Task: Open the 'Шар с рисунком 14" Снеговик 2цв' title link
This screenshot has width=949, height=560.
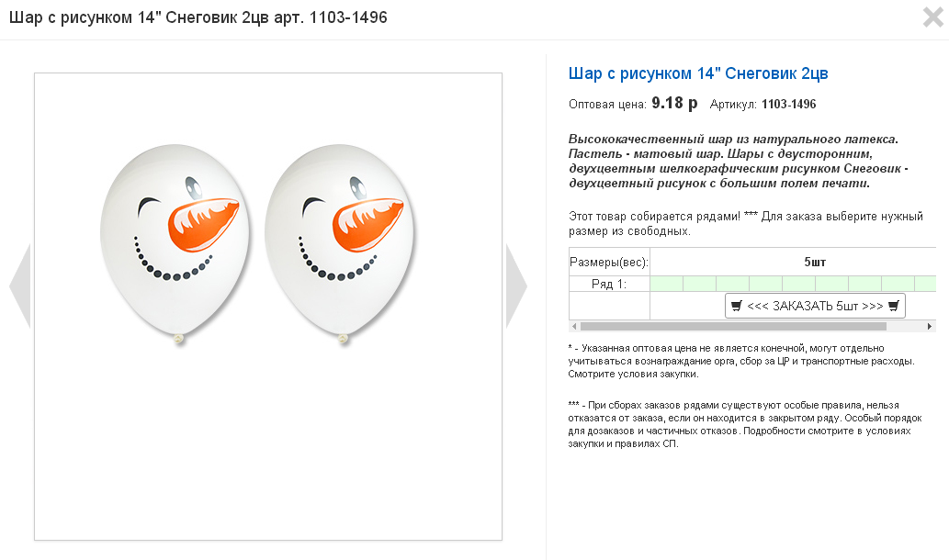Action: [698, 73]
